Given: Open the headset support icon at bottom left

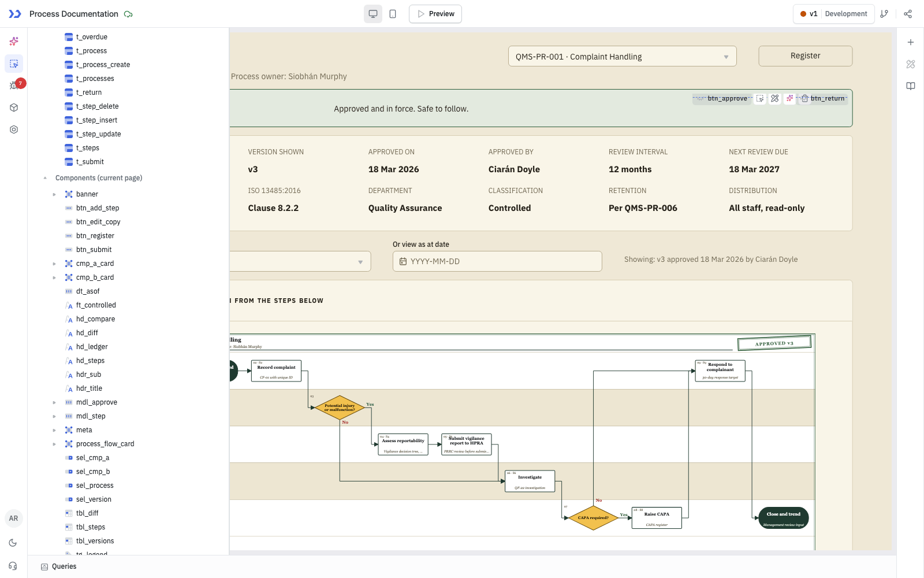Looking at the screenshot, I should tap(14, 566).
